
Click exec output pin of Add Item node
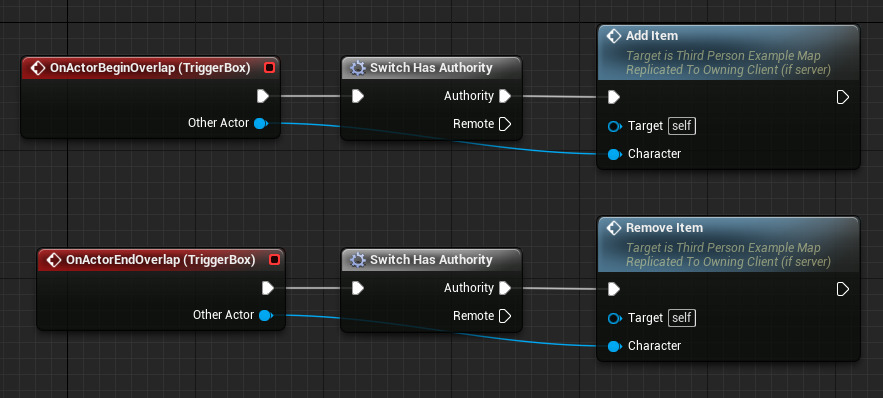point(842,97)
